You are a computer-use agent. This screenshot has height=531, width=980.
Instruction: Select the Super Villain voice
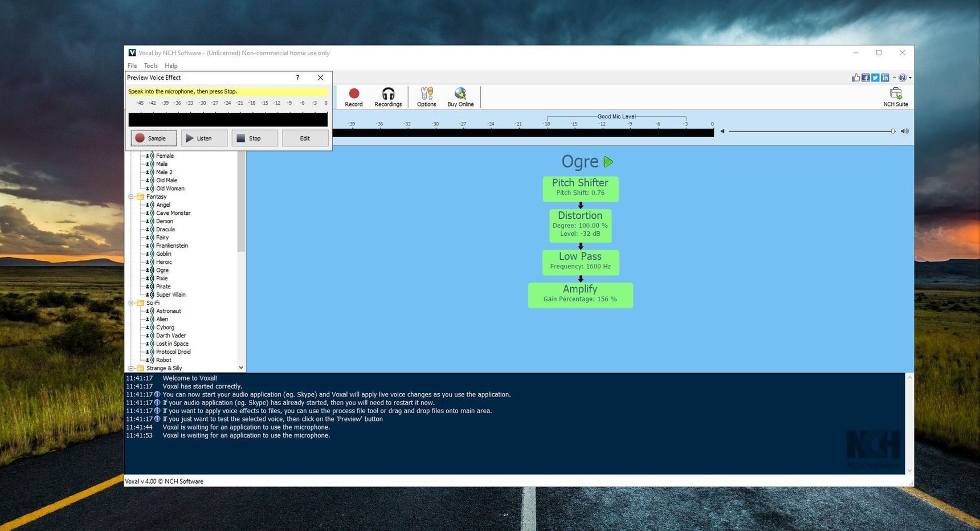171,295
